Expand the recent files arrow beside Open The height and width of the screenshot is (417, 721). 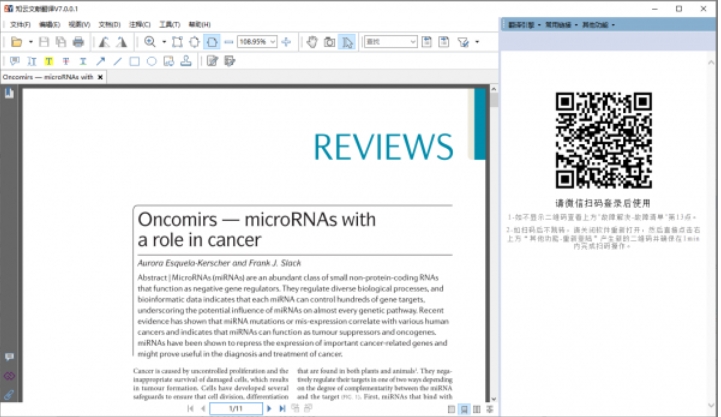tap(31, 42)
